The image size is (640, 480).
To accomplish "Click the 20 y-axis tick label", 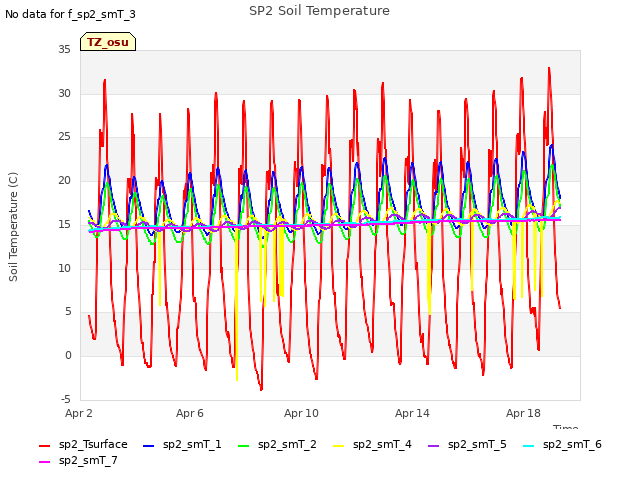I will (64, 180).
